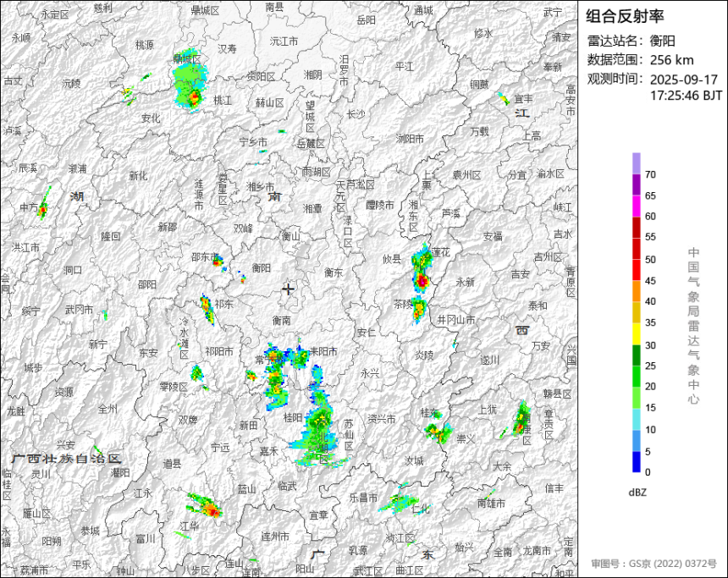
Task: Click the 湘潭 map label
Action: [312, 208]
